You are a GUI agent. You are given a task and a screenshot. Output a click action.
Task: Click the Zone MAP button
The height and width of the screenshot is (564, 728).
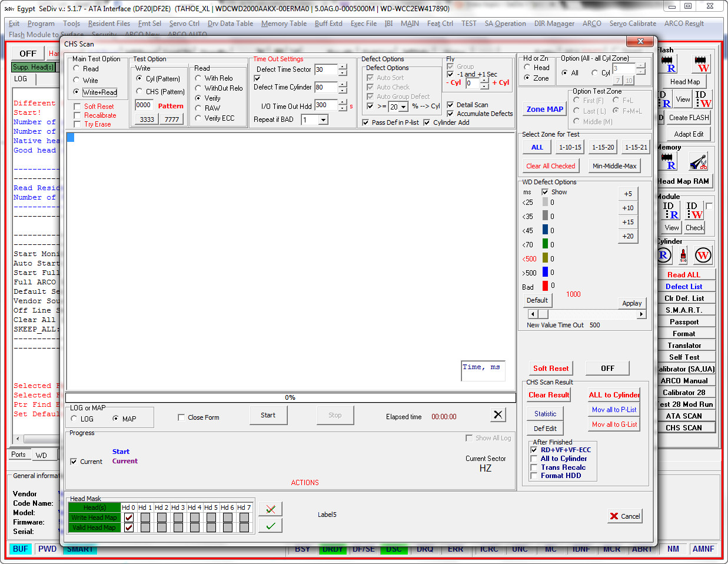pos(545,109)
